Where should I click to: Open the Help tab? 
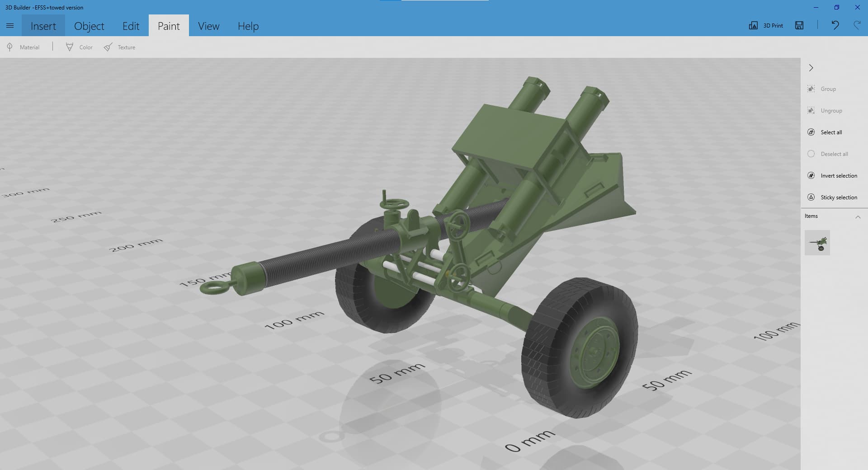click(x=248, y=26)
